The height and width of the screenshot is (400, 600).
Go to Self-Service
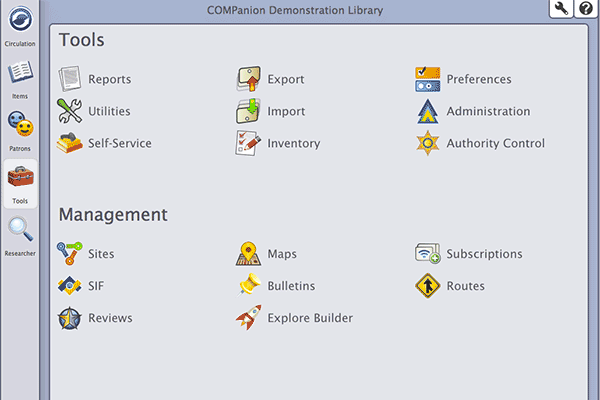(x=120, y=143)
